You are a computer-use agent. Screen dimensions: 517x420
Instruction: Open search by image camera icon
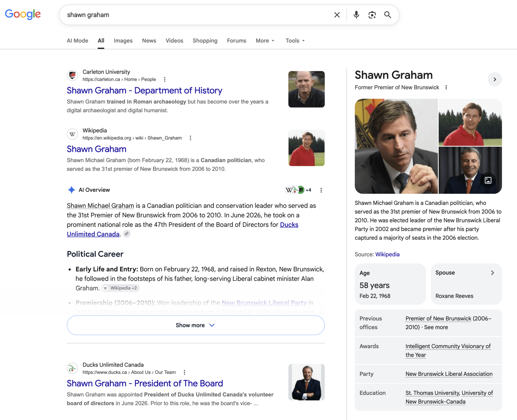click(x=372, y=15)
